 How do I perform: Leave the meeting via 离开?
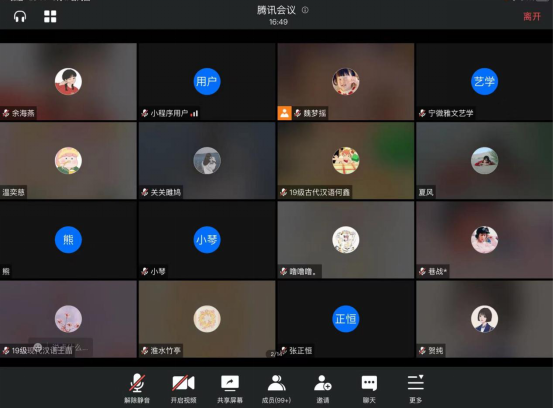532,16
